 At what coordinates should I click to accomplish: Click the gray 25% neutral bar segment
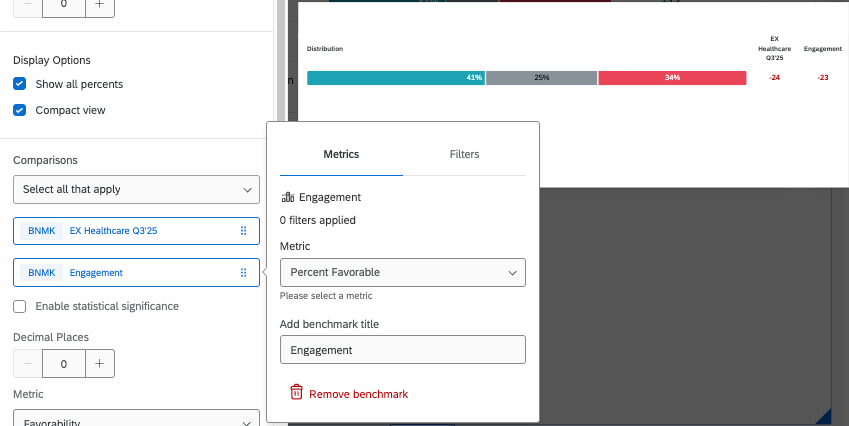pyautogui.click(x=541, y=78)
